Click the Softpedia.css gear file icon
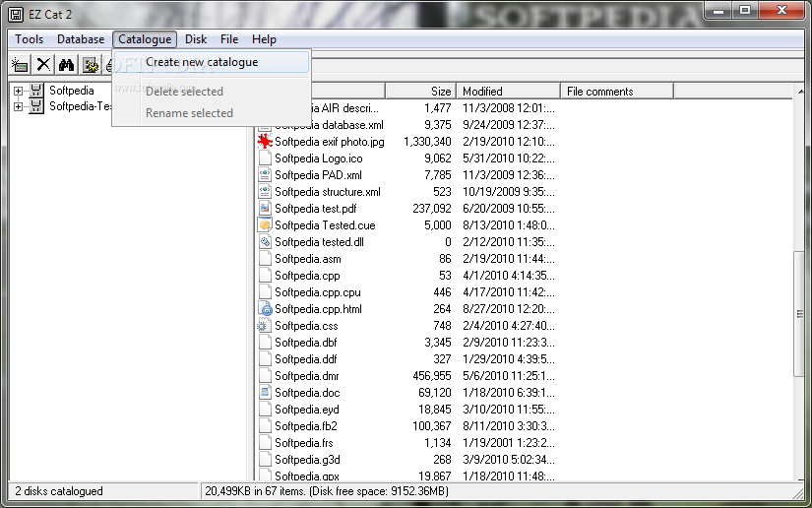The image size is (812, 508). point(264,326)
